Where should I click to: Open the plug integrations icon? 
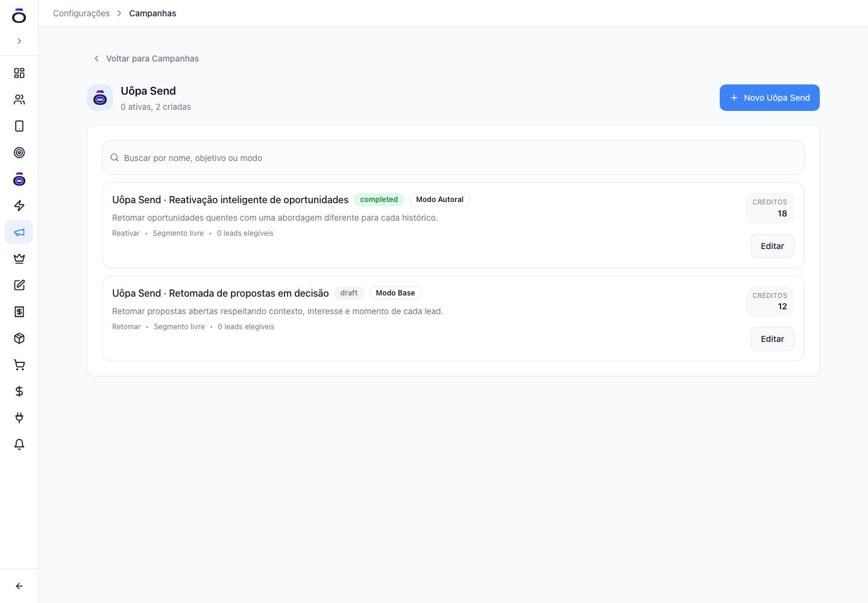(x=19, y=418)
